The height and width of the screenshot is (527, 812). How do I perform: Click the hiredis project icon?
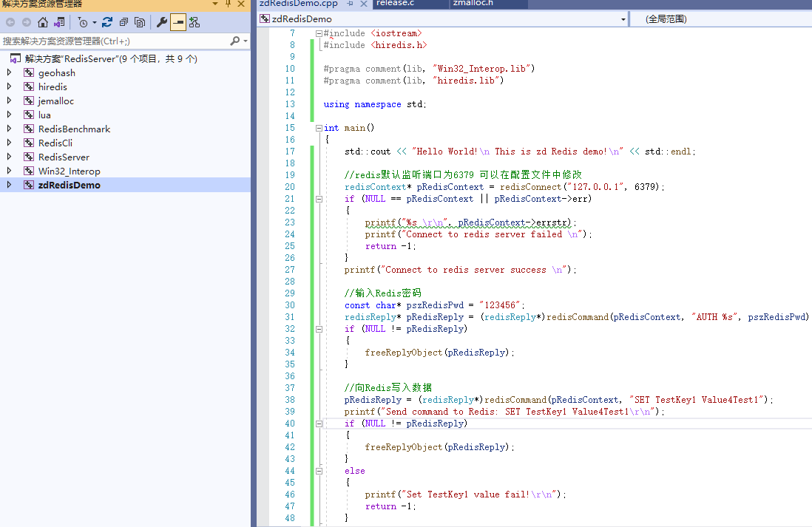(29, 86)
